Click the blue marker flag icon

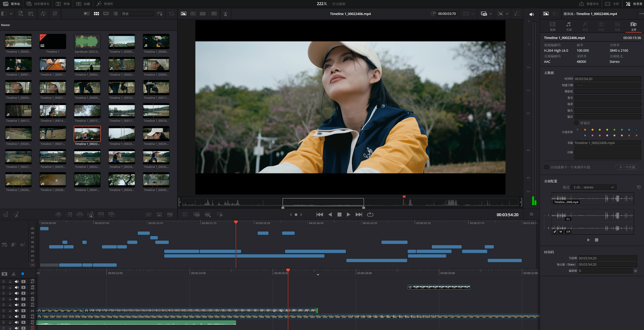coord(22,274)
